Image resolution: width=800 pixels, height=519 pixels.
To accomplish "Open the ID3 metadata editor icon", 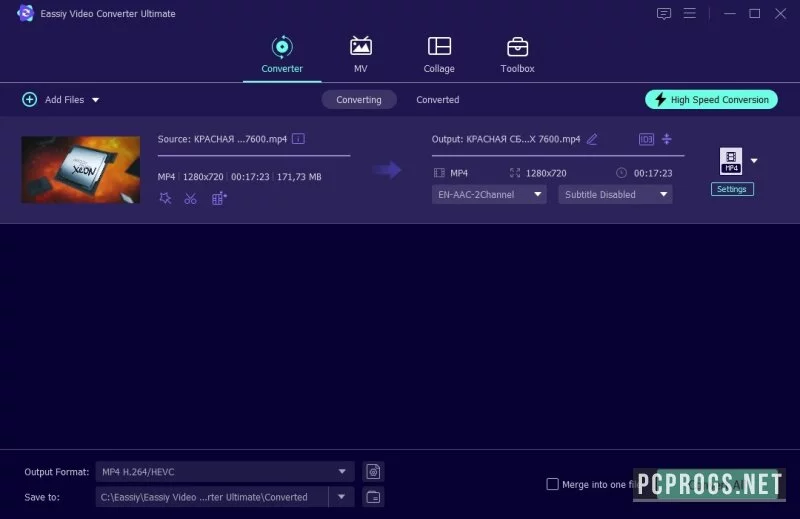I will coord(646,139).
